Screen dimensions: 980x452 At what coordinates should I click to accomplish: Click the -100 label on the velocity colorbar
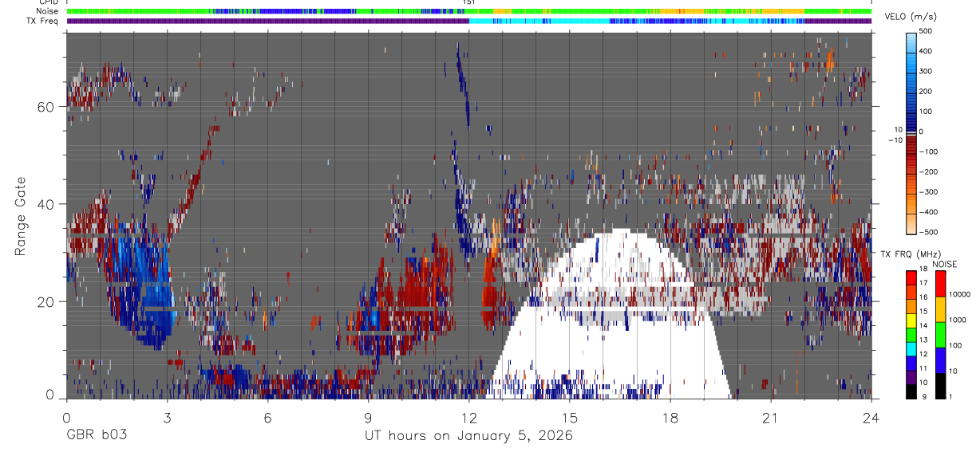tap(929, 151)
